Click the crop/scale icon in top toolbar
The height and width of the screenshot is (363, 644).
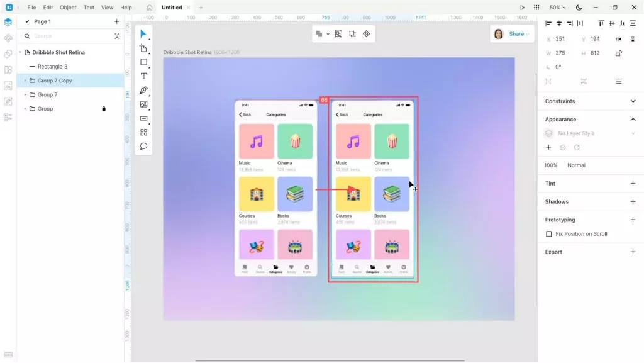(352, 34)
